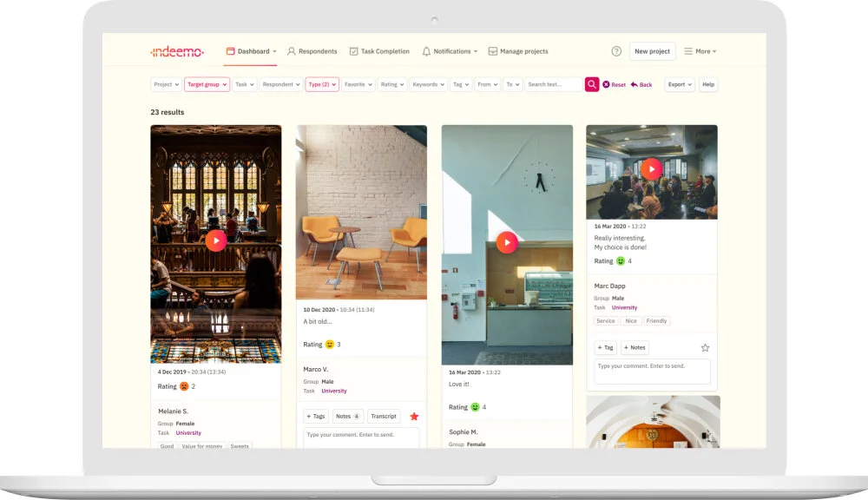Open the More menu
Viewport: 868px width, 500px height.
(700, 51)
